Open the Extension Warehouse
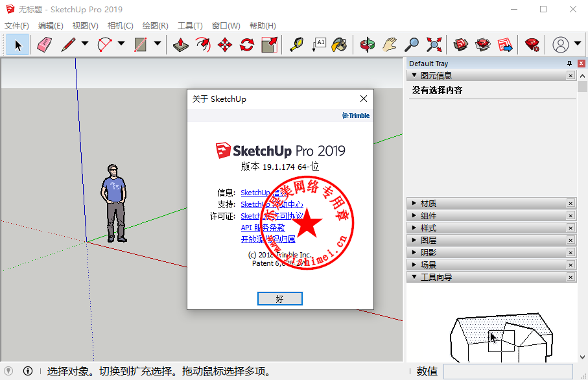This screenshot has height=380, width=588. pos(482,45)
